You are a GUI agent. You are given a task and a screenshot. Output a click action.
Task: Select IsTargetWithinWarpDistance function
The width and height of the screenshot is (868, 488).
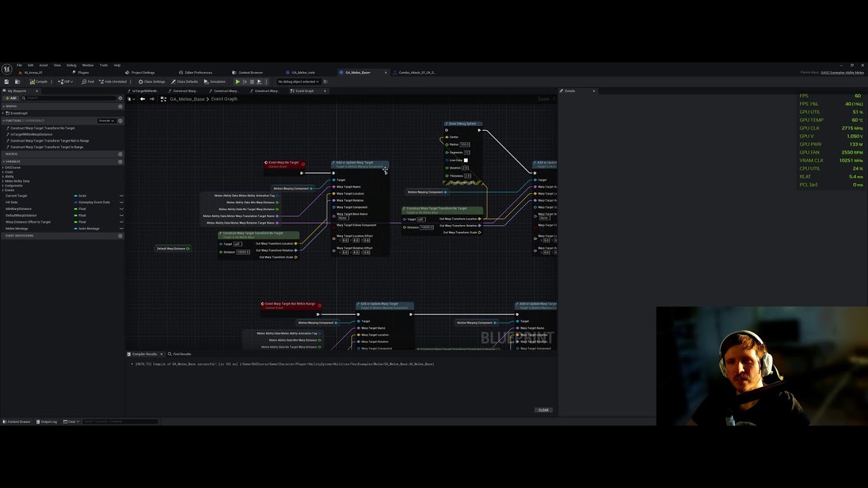[x=31, y=134]
